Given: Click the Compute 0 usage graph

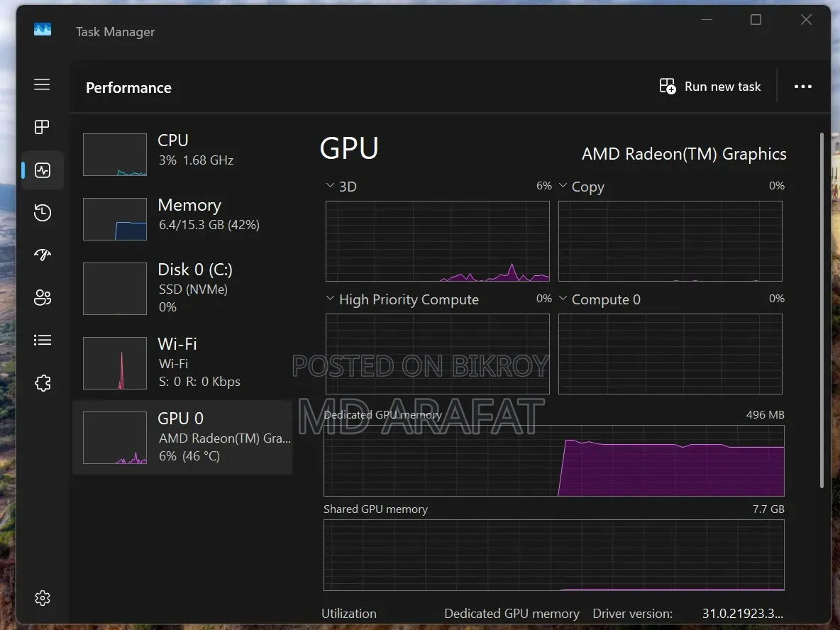Looking at the screenshot, I should (670, 354).
